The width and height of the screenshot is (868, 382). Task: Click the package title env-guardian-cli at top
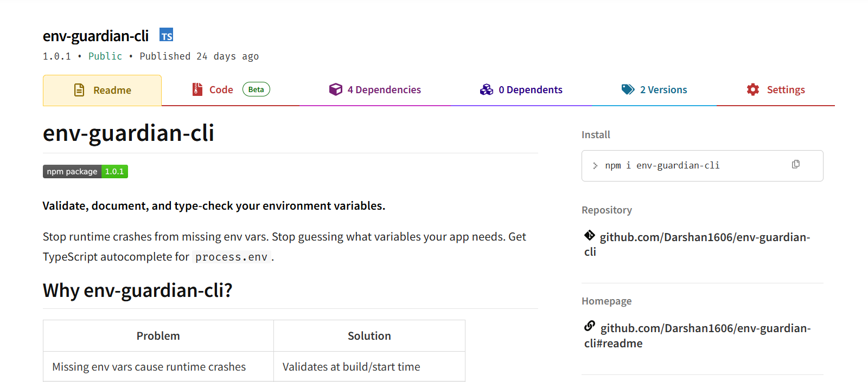pyautogui.click(x=95, y=36)
